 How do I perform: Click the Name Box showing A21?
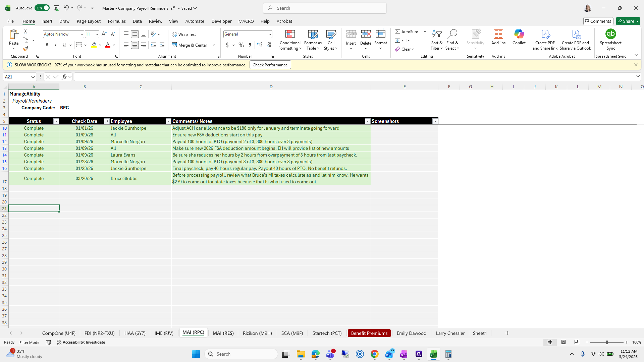tap(17, 77)
